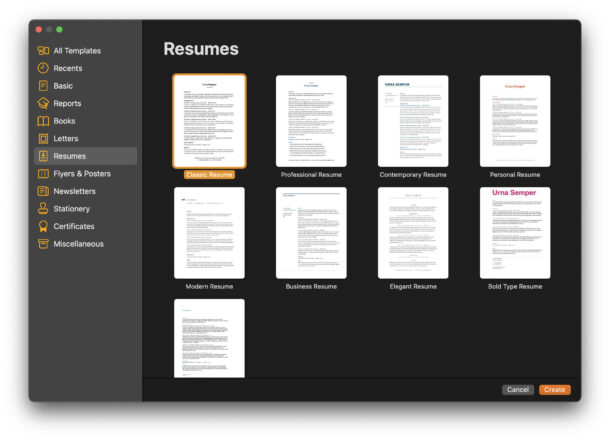
Task: Click the Letters icon in sidebar
Action: 43,138
